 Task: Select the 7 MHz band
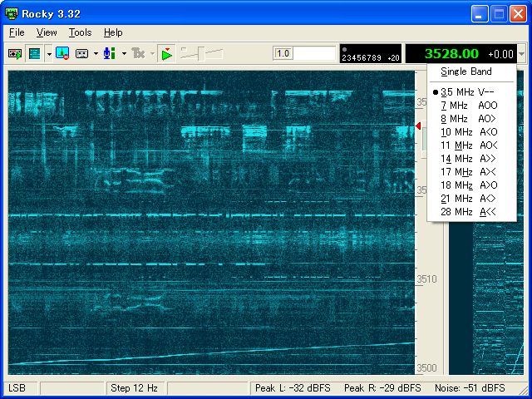pyautogui.click(x=471, y=106)
